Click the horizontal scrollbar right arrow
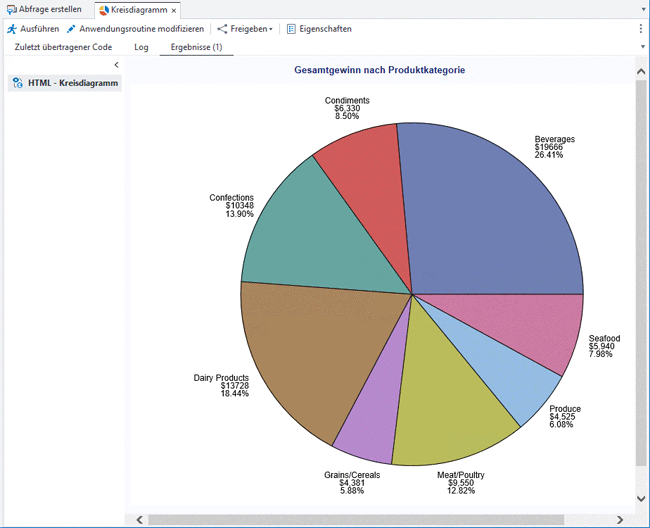 621,519
